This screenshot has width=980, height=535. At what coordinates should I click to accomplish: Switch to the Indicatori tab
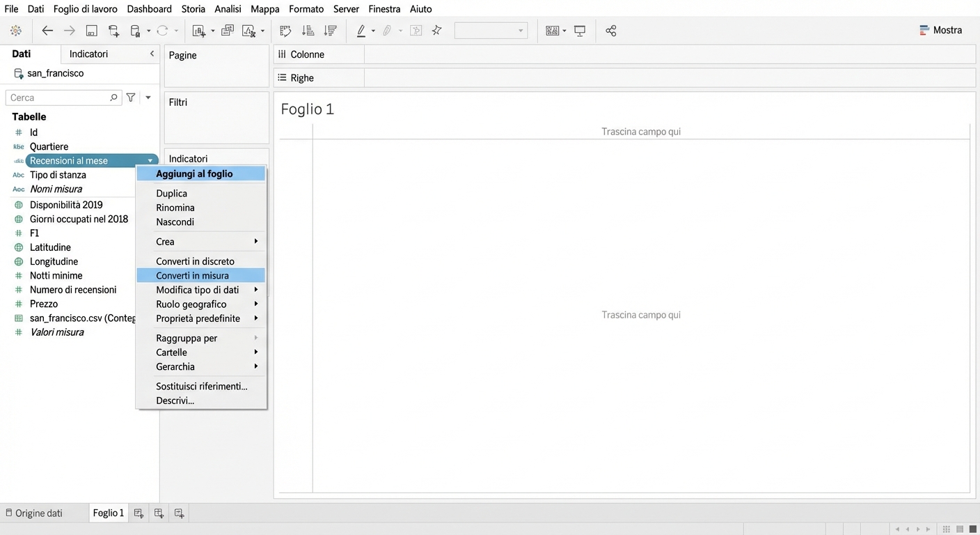click(x=88, y=54)
